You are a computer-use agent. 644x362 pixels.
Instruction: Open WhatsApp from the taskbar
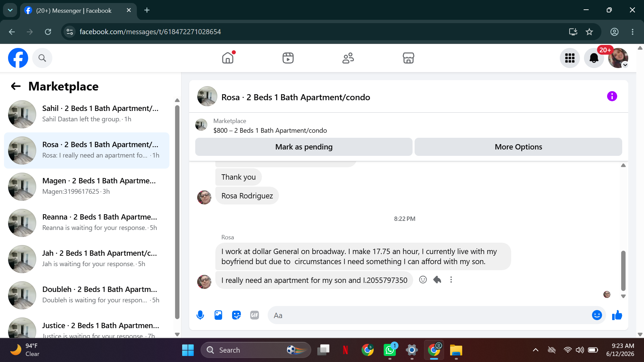(390, 350)
